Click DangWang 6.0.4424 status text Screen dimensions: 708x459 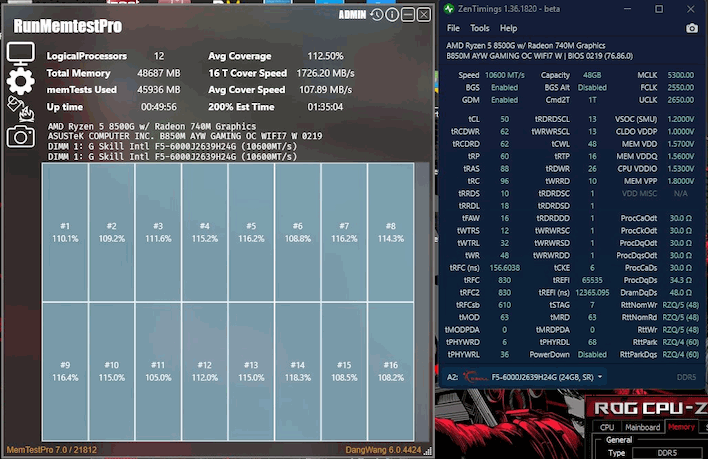383,450
